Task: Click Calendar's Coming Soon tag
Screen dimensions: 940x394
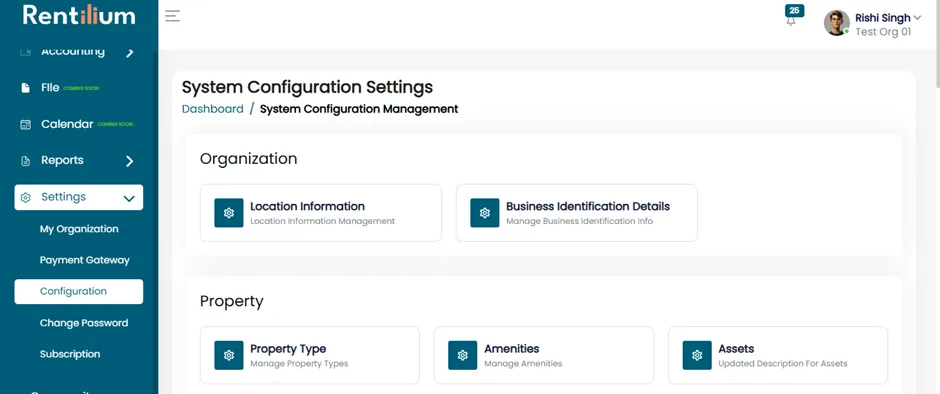Action: pos(115,125)
